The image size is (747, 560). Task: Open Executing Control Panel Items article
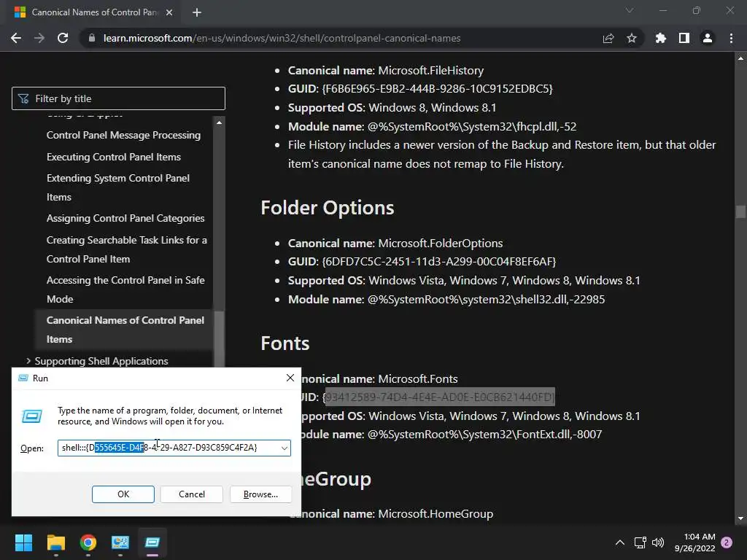pos(113,157)
